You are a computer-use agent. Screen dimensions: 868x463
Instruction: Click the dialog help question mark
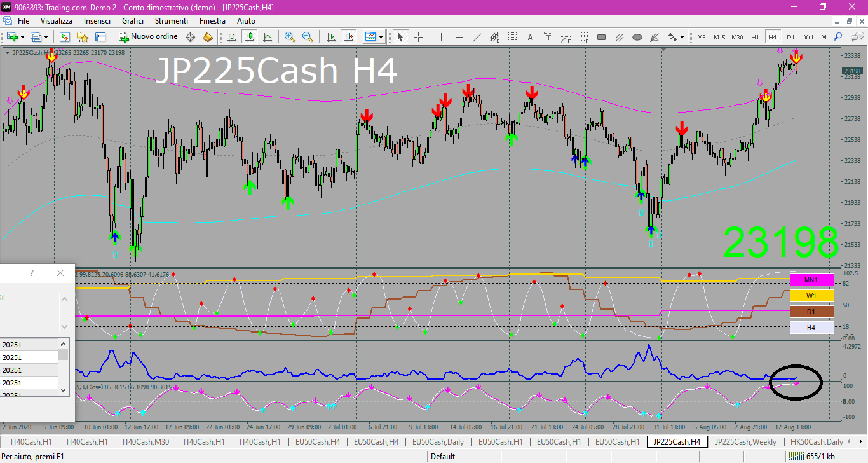coord(32,273)
